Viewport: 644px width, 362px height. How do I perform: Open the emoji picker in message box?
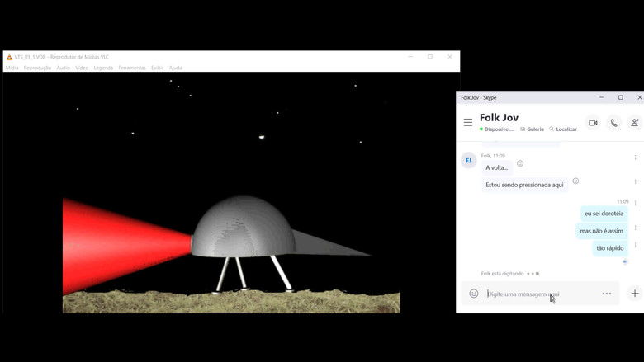pyautogui.click(x=474, y=294)
